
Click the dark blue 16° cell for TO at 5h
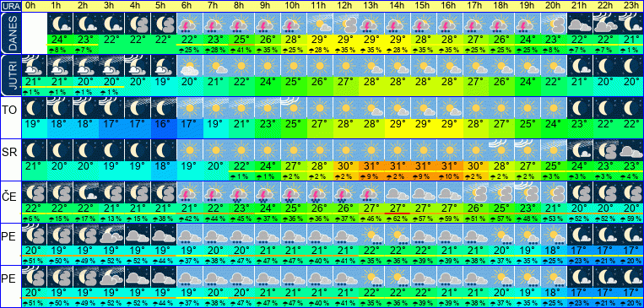pyautogui.click(x=164, y=123)
